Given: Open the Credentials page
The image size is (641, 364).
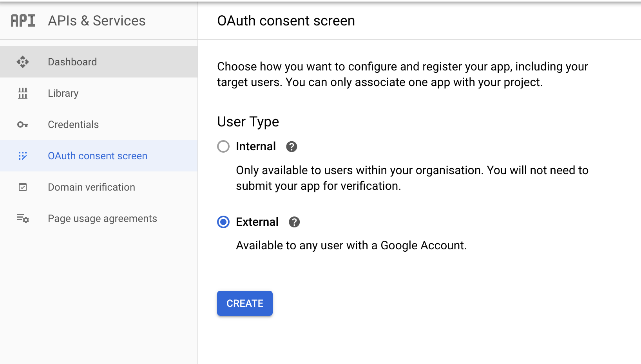Looking at the screenshot, I should [73, 124].
